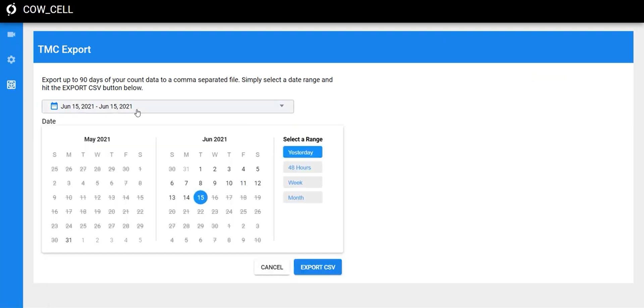
Task: Choose the 48 Hours range preset
Action: [x=302, y=167]
